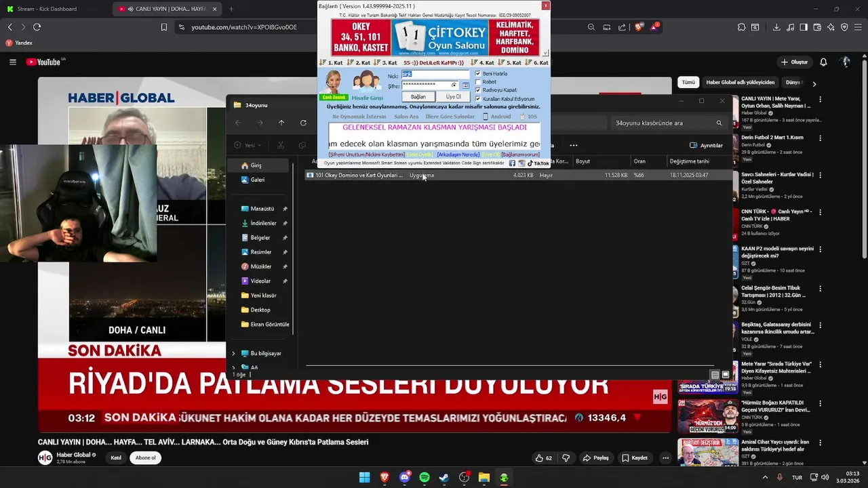Click the Misafir Girişi guest login icon
Viewport: 868px width, 488px height.
367,85
